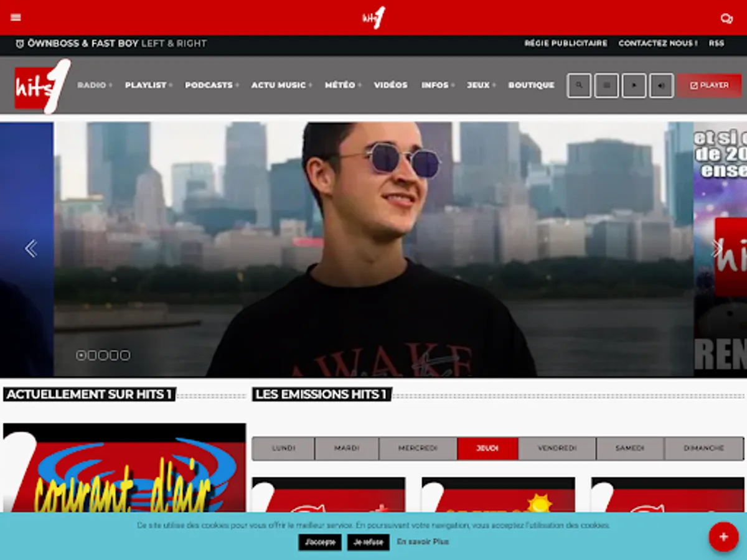Click the small Hits 1 logo in top bar
Viewport: 747px width, 560px height.
(374, 17)
